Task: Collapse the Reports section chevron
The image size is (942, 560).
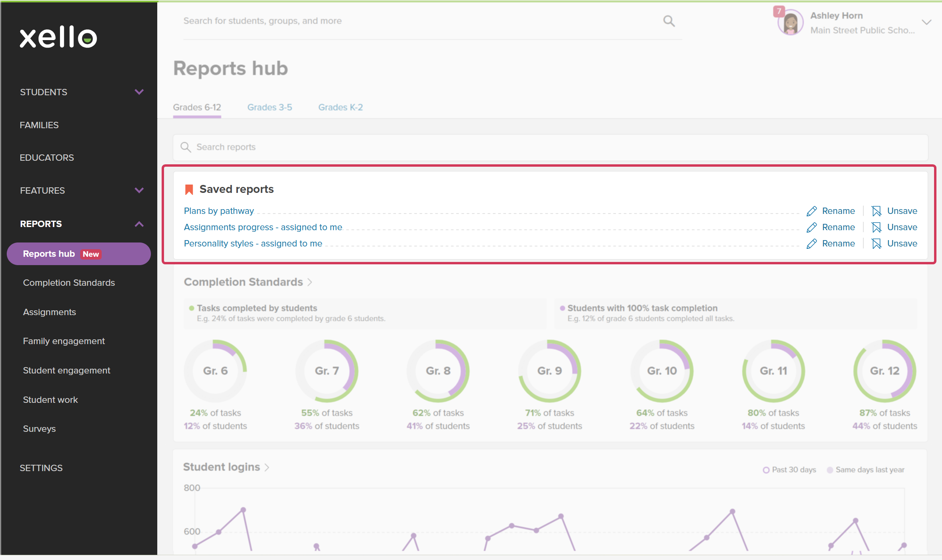Action: (x=139, y=224)
